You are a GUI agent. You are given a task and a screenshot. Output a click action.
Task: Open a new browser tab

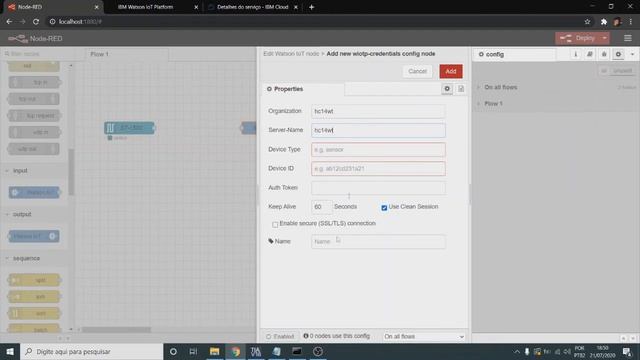click(311, 7)
